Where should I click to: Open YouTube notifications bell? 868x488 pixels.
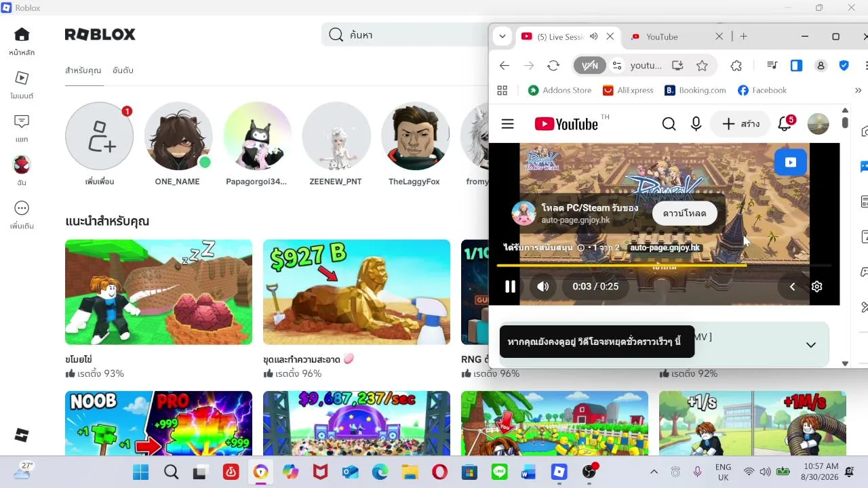coord(785,123)
